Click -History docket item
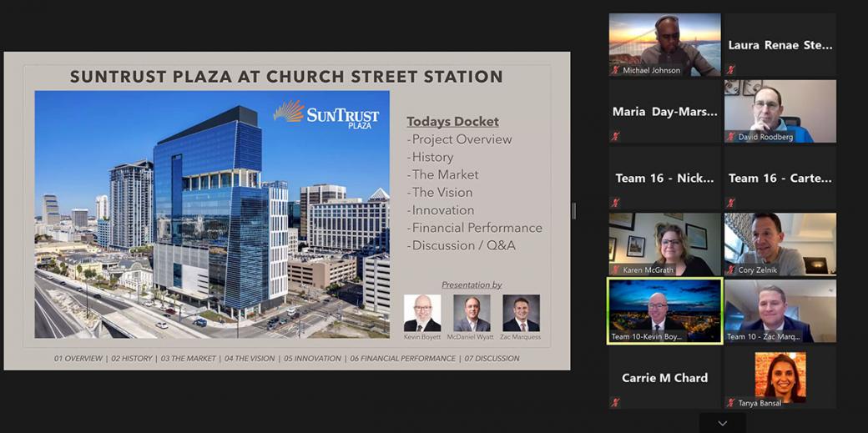The width and height of the screenshot is (868, 433). [430, 157]
